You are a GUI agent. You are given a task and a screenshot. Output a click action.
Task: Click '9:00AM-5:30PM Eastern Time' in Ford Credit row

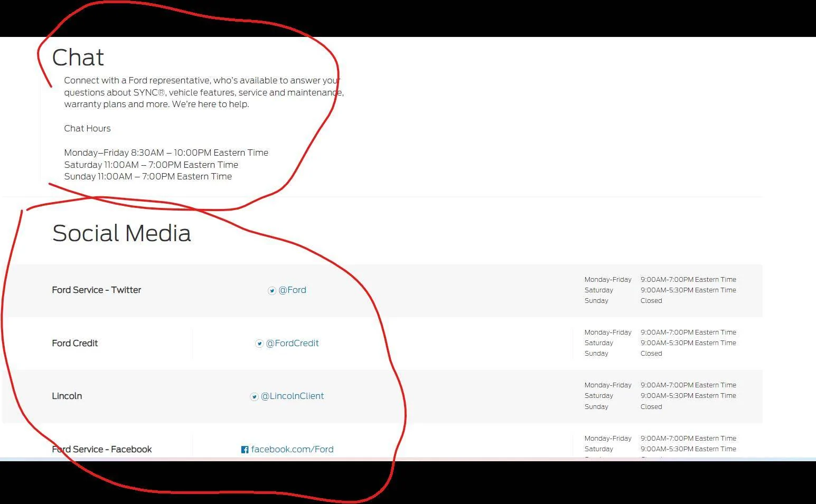coord(688,343)
